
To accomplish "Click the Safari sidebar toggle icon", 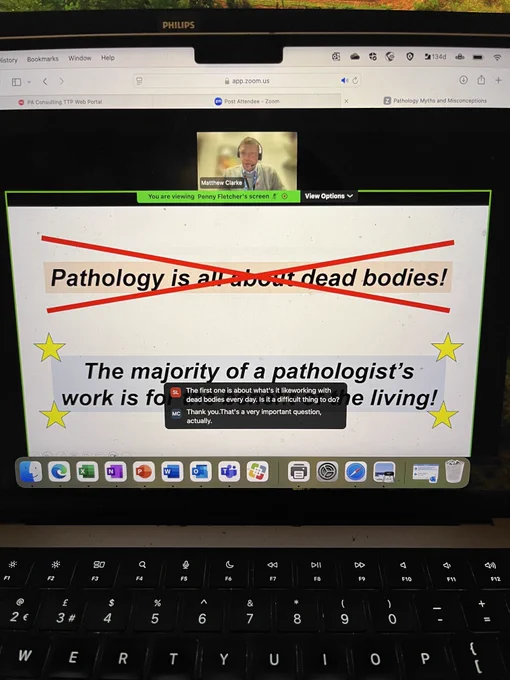I will point(16,82).
